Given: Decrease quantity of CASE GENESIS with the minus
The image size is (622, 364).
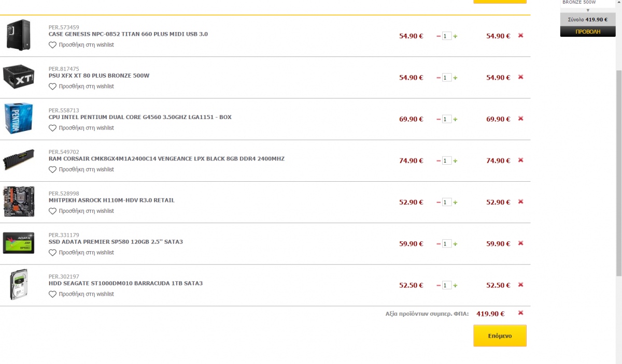Looking at the screenshot, I should [x=439, y=36].
